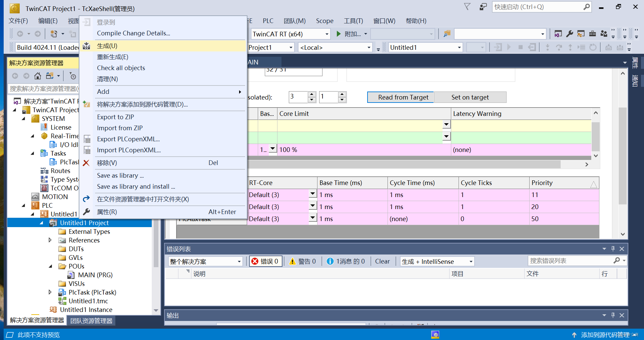Screen dimensions: 644x340
Task: Click the Home icon in solution explorer
Action: click(x=38, y=76)
